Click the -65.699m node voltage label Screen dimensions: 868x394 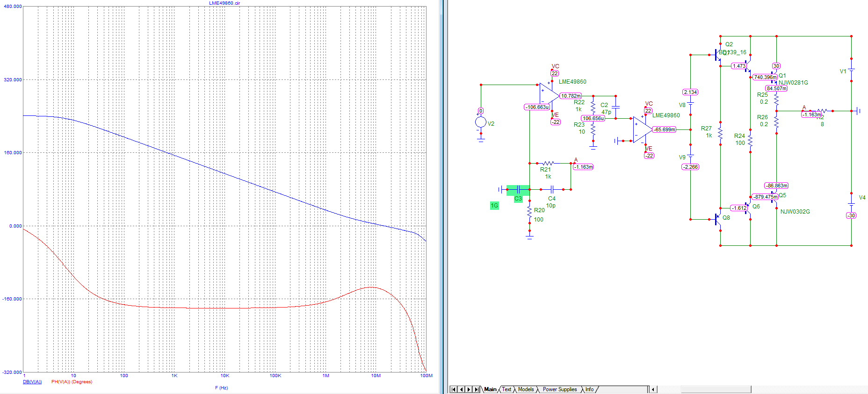(x=664, y=129)
